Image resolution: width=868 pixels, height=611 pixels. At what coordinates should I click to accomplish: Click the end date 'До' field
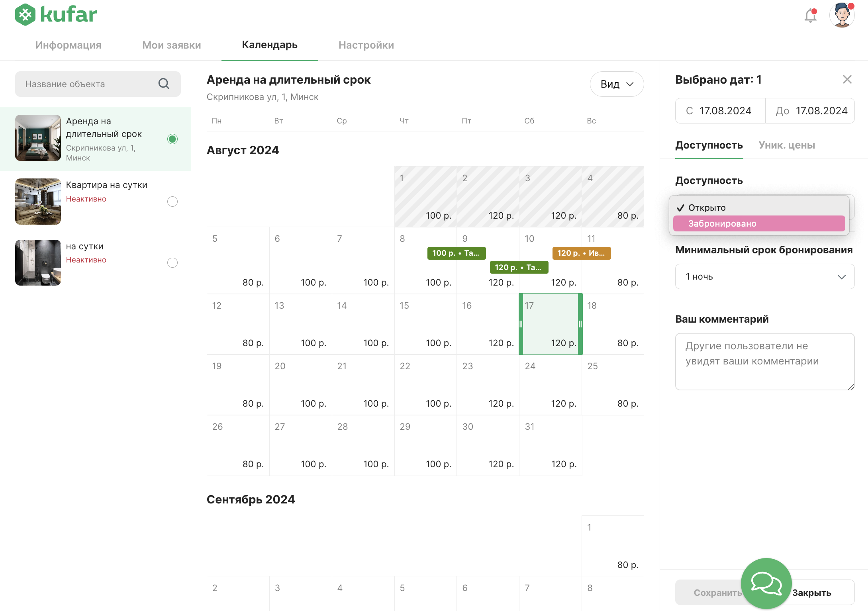click(810, 111)
